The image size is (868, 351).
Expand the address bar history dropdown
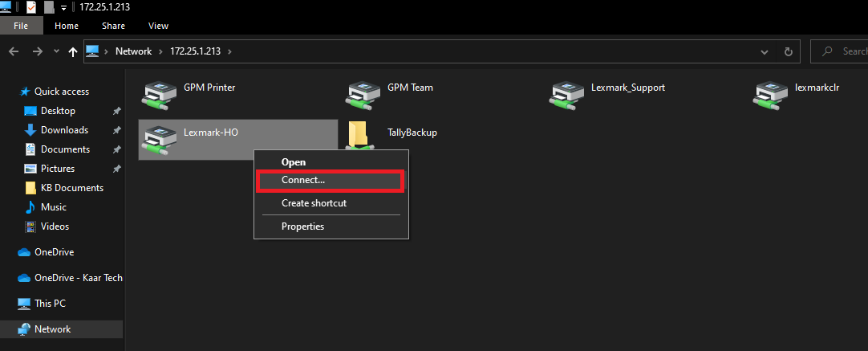(765, 52)
